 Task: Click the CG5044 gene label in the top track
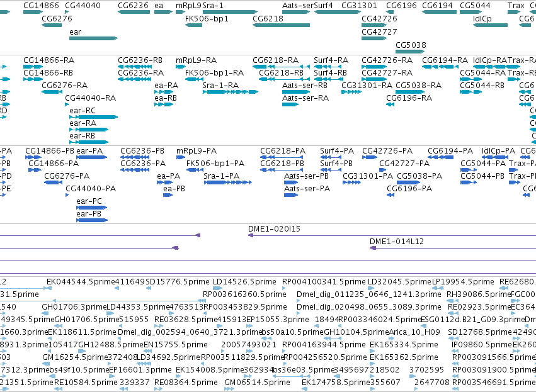click(x=475, y=6)
